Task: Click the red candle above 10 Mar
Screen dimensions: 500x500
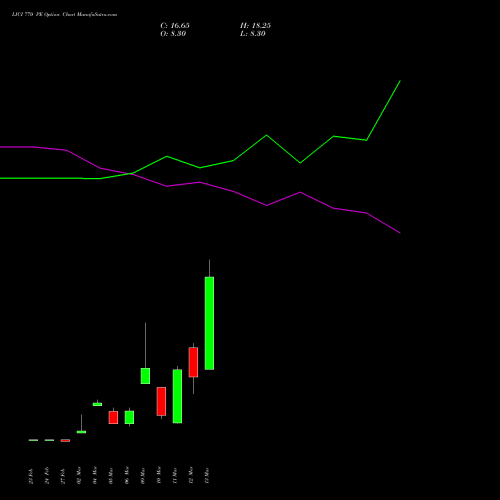Action: (161, 401)
